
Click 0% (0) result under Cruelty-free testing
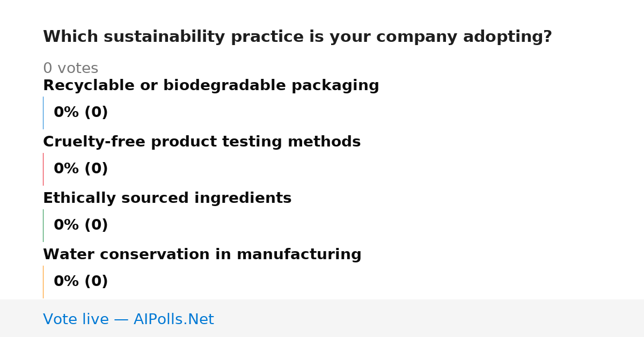80,169
